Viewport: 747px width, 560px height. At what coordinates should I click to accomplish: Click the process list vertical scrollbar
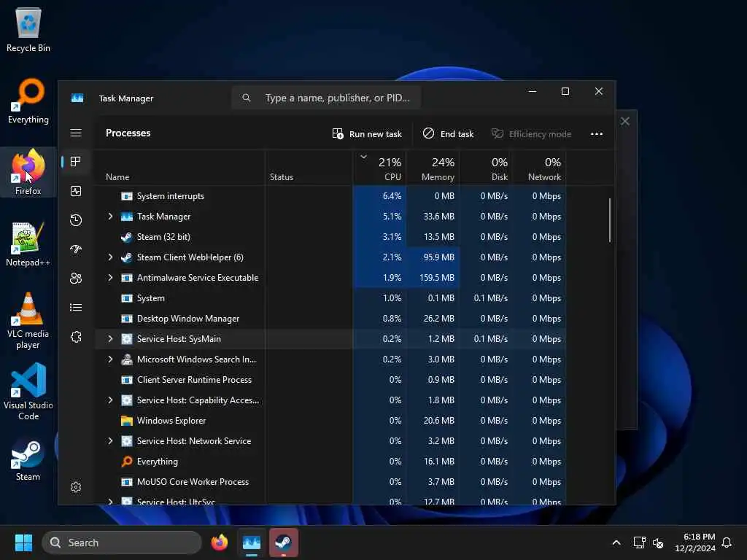[x=610, y=220]
